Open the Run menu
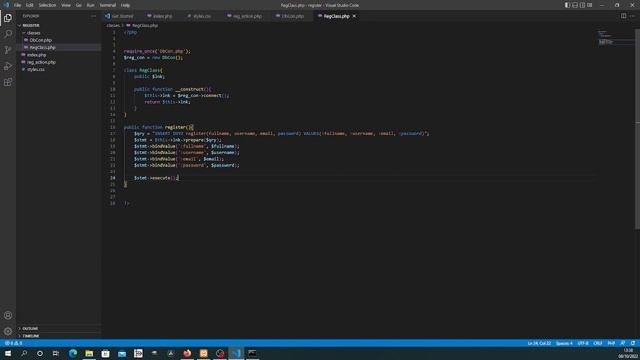Viewport: 640px width, 360px height. click(x=91, y=5)
